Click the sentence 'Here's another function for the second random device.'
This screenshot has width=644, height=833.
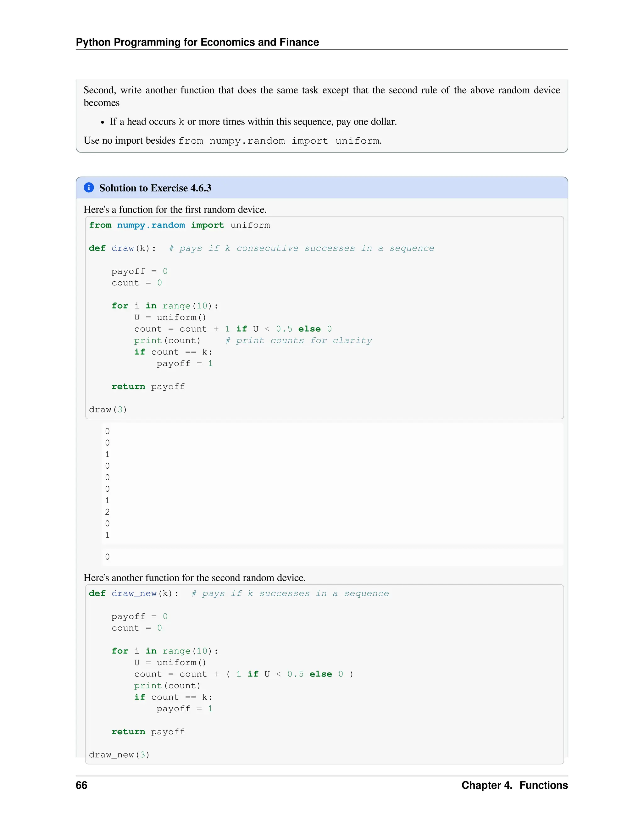tap(195, 577)
